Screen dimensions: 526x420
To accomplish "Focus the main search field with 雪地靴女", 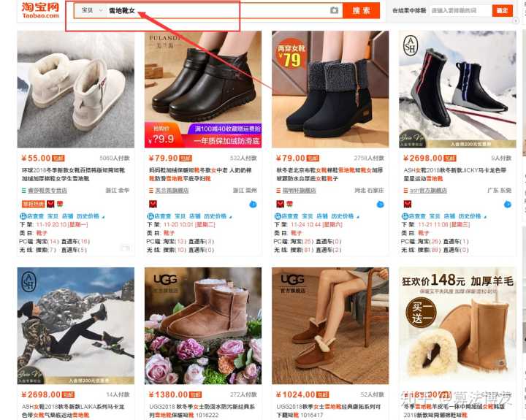I will pyautogui.click(x=218, y=10).
